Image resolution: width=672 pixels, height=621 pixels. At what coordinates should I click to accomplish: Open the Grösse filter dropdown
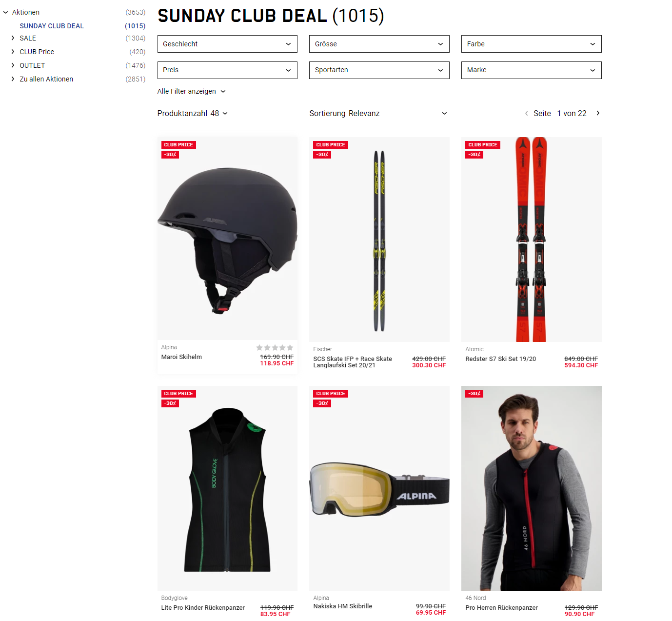[379, 44]
